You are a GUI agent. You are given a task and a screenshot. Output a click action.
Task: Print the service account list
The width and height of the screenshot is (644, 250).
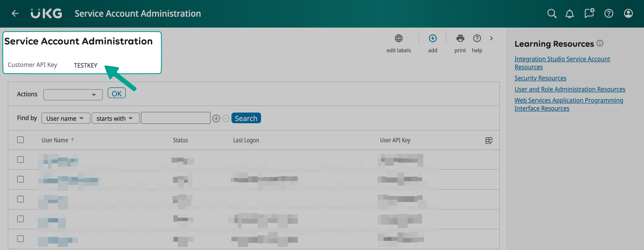460,38
